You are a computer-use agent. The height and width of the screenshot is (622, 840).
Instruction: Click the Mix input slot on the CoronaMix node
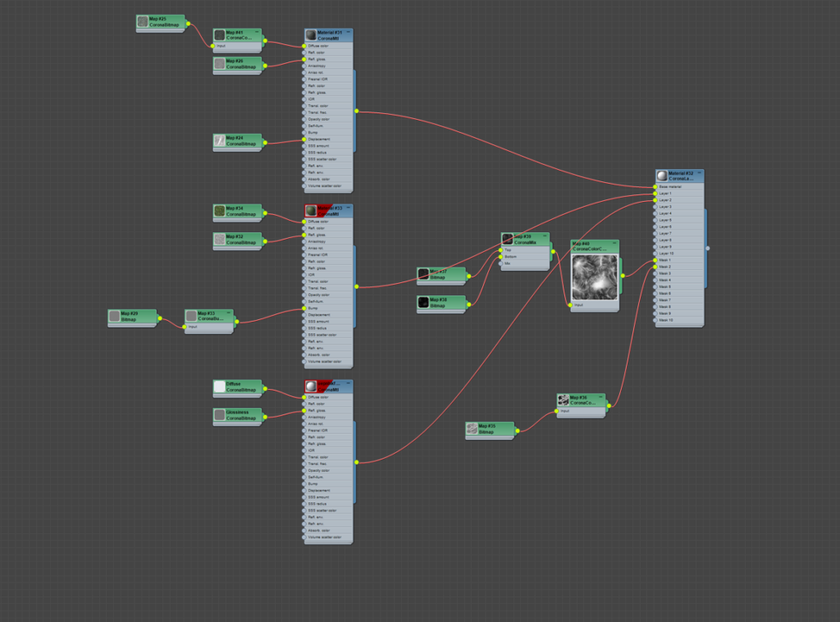coord(501,263)
